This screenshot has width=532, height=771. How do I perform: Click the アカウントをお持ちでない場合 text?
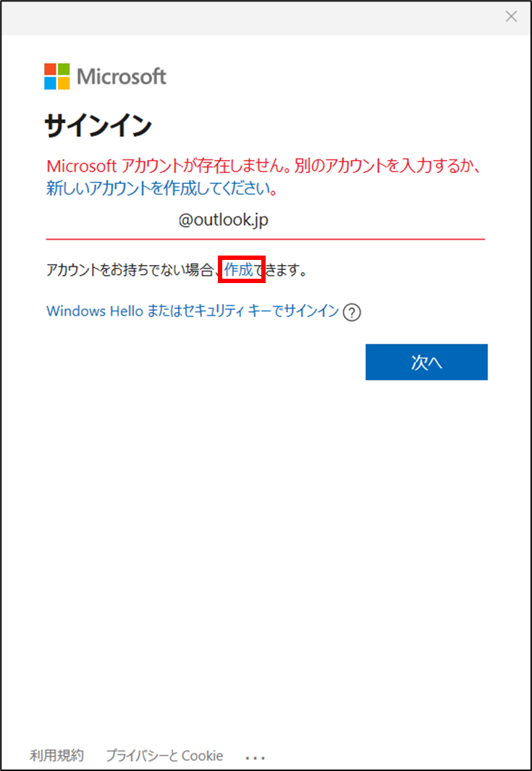pos(129,270)
